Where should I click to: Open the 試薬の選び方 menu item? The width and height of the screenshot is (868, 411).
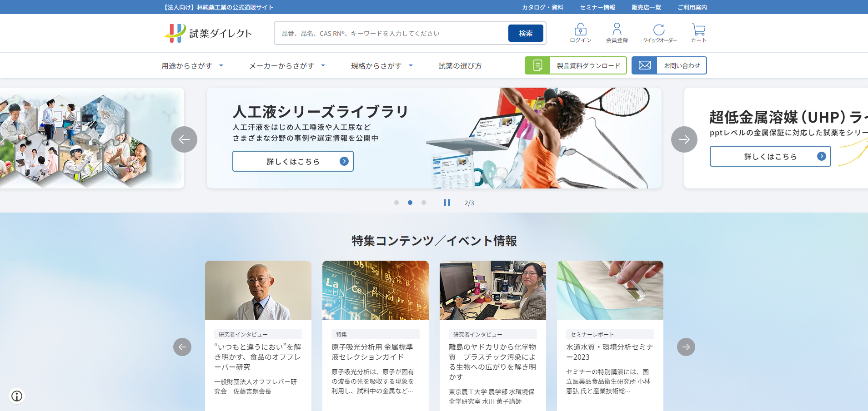[x=460, y=66]
